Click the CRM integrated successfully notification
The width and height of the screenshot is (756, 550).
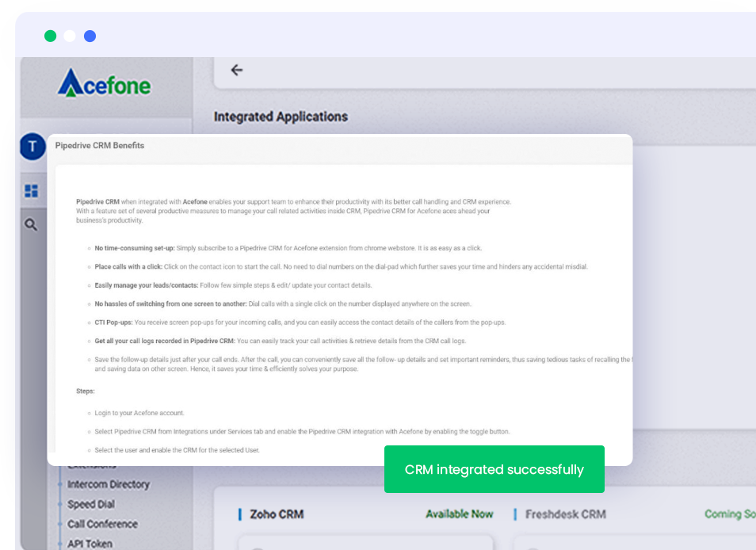coord(494,469)
